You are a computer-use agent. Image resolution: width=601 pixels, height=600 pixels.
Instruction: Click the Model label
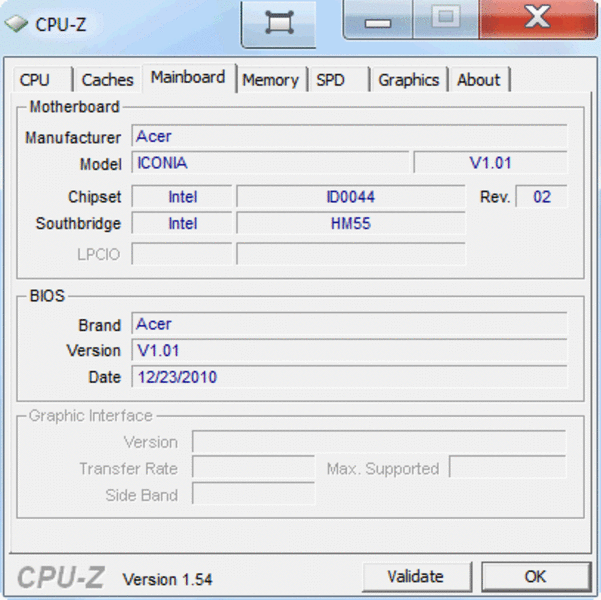click(x=100, y=164)
